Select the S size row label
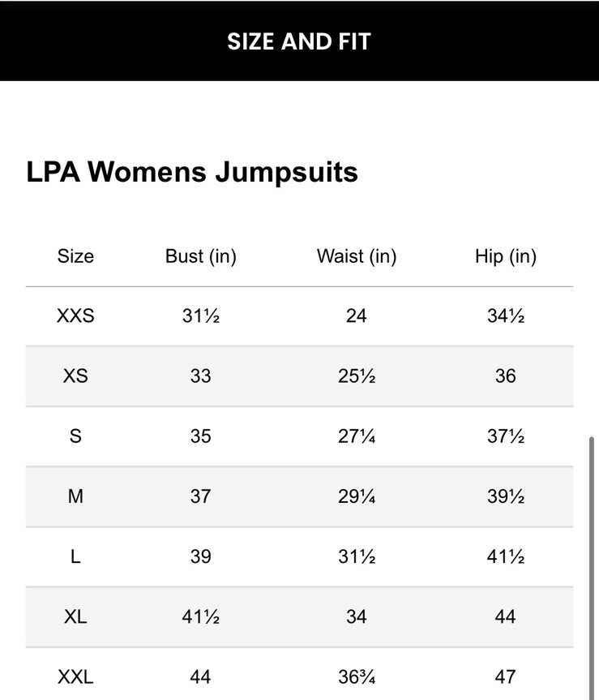The width and height of the screenshot is (599, 700). 75,436
